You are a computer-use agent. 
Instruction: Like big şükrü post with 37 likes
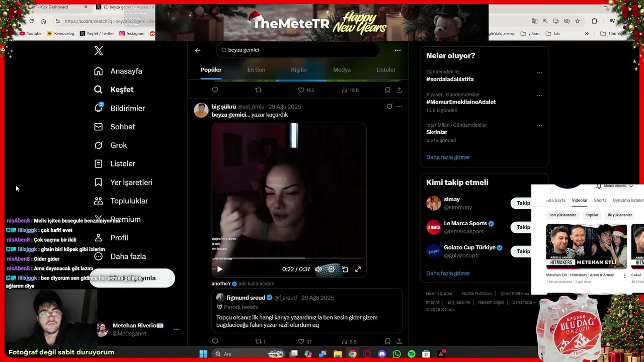tap(305, 341)
